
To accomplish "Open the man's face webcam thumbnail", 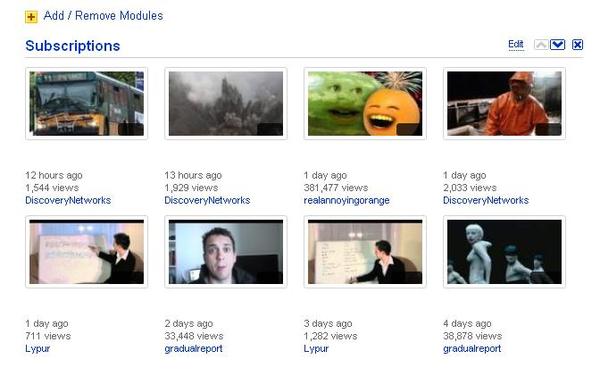I will [226, 252].
